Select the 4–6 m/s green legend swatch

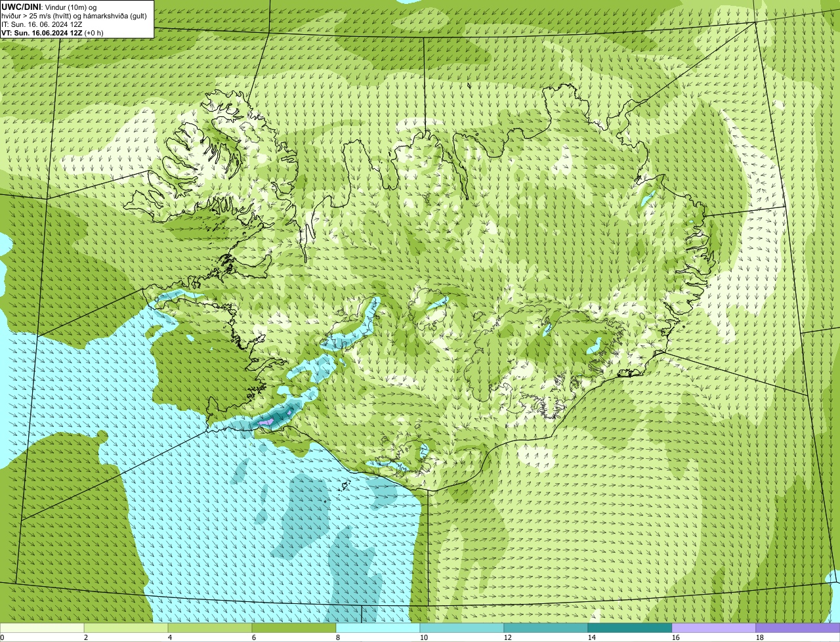tap(210, 628)
